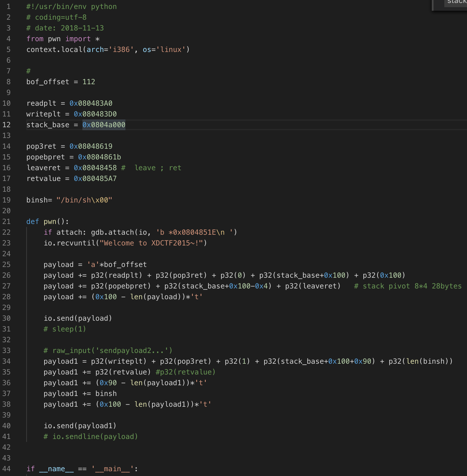The image size is (467, 476).
Task: Click 'bof_offset = 112' assignment
Action: pos(61,82)
